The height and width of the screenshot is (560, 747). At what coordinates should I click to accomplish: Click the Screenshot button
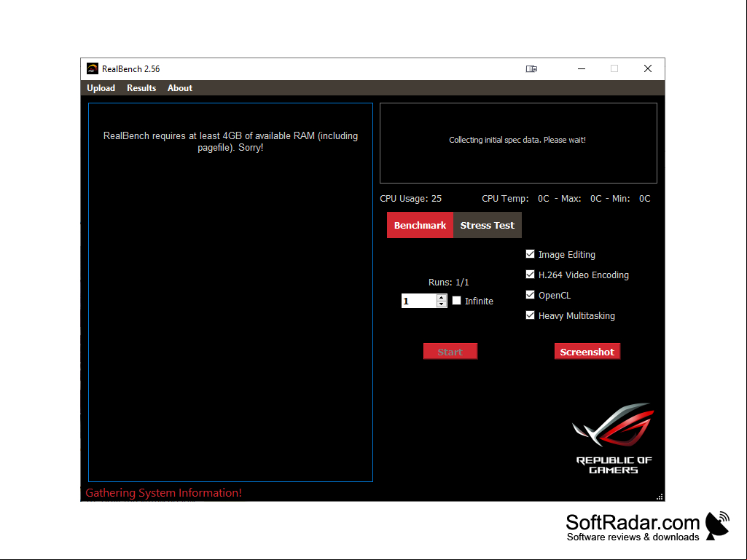point(587,352)
